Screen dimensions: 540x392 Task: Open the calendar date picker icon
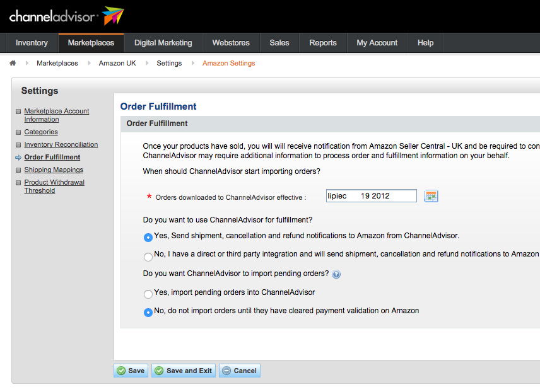pos(431,196)
